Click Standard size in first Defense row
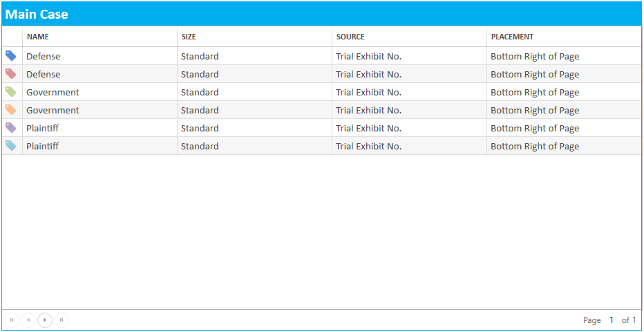644x332 pixels. 200,56
